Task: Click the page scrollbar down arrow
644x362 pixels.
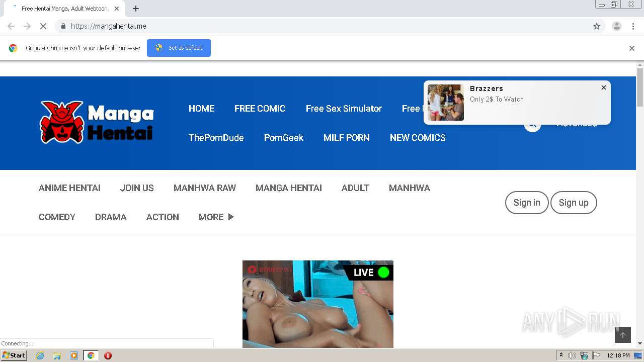Action: click(640, 343)
